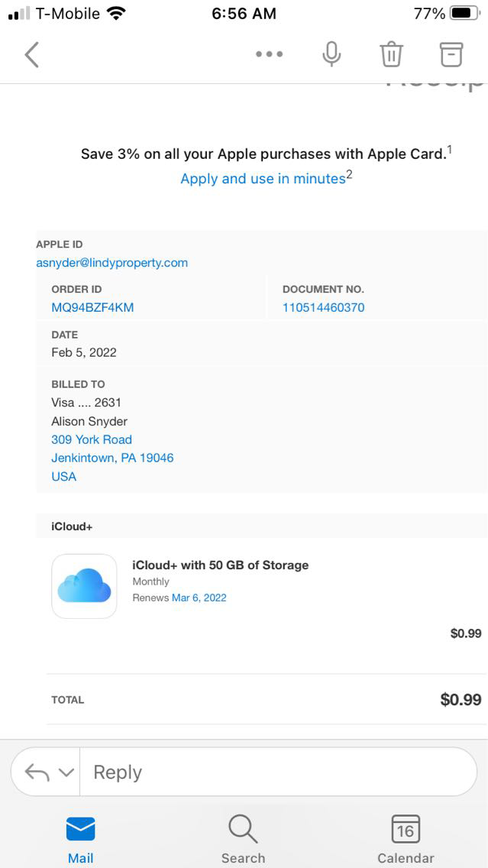Tap the back arrow to exit email
This screenshot has height=868, width=488.
[31, 54]
